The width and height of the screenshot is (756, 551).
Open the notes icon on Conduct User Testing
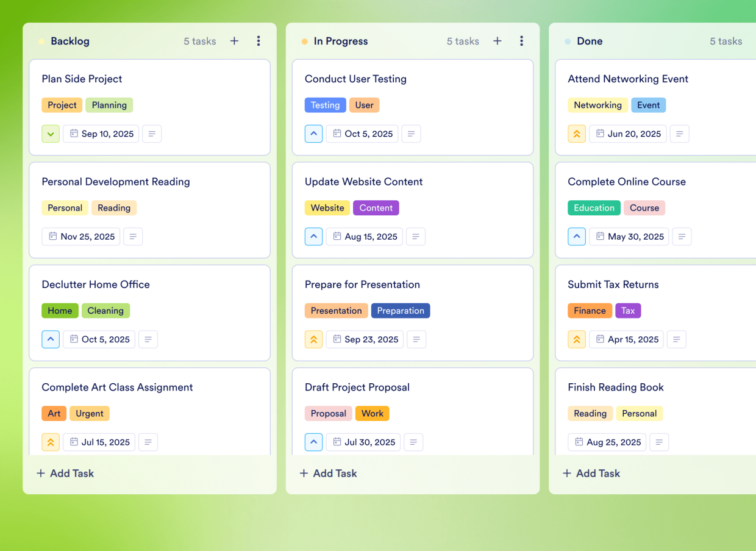pyautogui.click(x=411, y=134)
